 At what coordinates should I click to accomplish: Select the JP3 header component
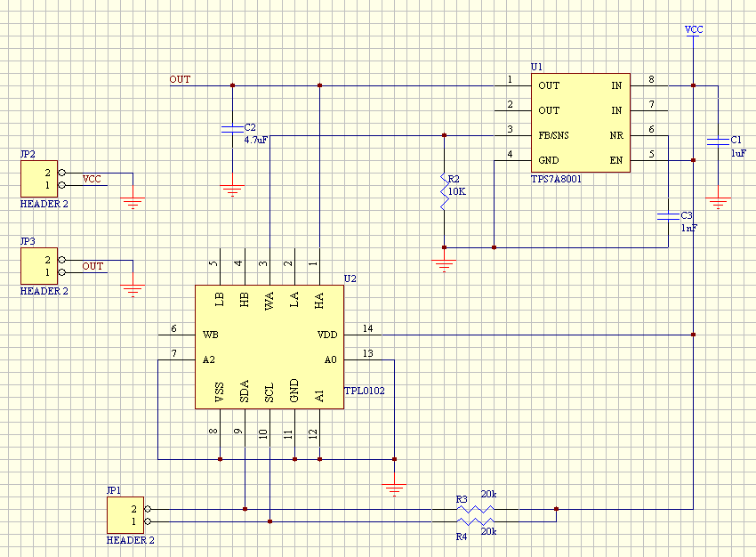(39, 266)
